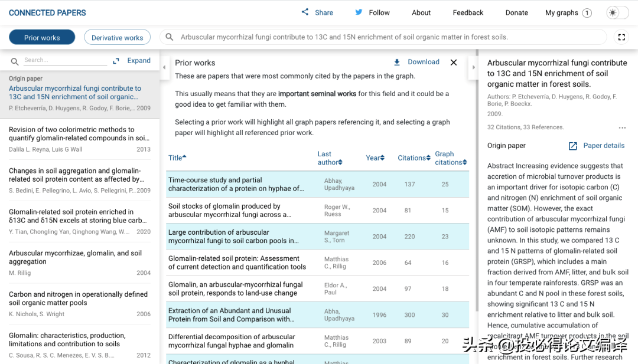Select 'Glomalin-related soil protein enriched' sidebar paper

click(80, 221)
